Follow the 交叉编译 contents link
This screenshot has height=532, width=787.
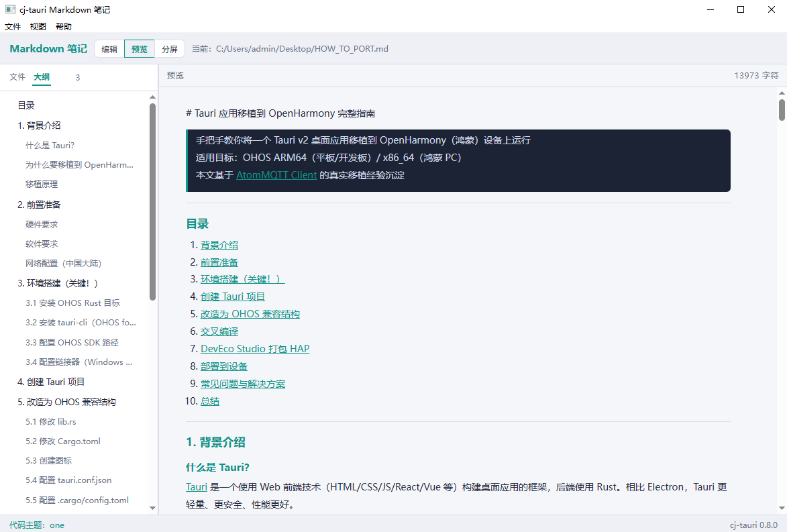(219, 332)
